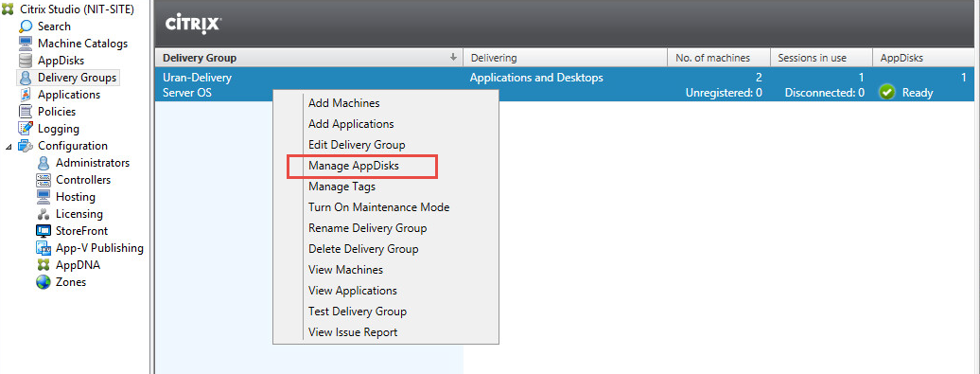Click the Configuration folder icon
Viewport: 980px width, 374px height.
coord(26,146)
